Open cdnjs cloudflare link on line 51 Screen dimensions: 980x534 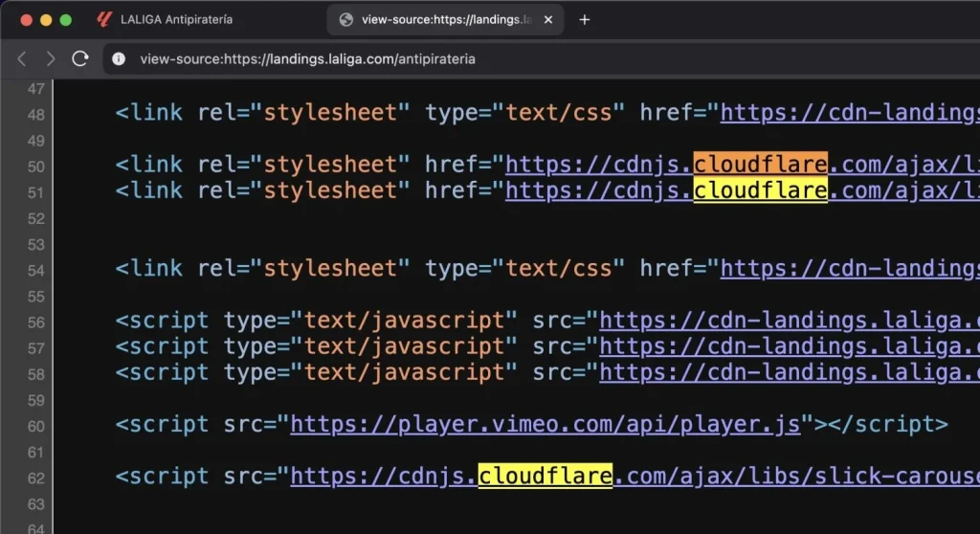742,190
